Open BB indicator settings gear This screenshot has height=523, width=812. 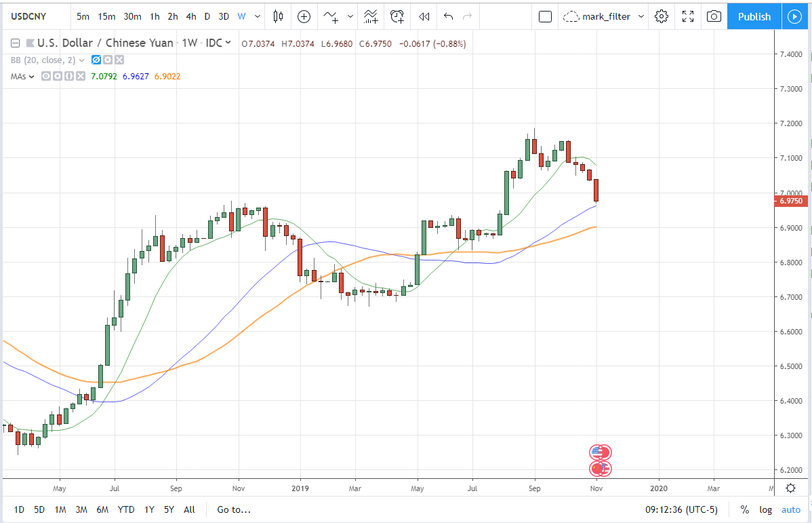pos(108,60)
